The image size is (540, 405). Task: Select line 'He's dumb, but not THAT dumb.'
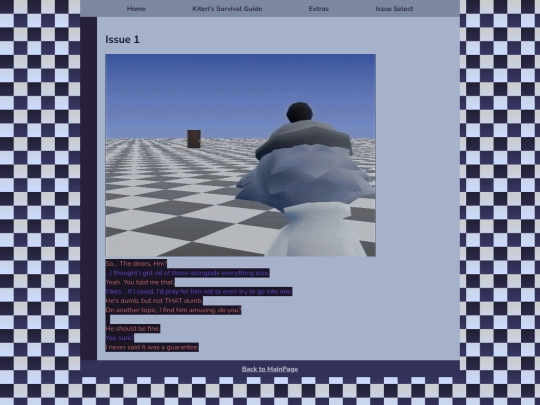(154, 301)
